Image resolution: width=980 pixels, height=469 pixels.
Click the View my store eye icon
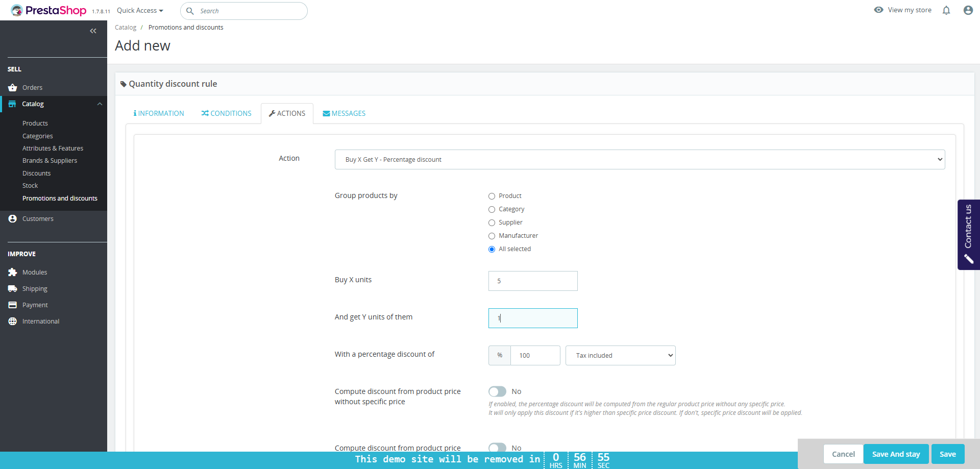pos(878,10)
